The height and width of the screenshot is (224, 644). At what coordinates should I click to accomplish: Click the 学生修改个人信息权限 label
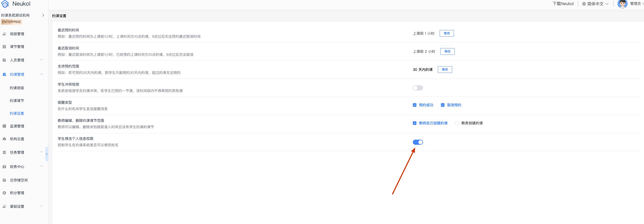(76, 139)
